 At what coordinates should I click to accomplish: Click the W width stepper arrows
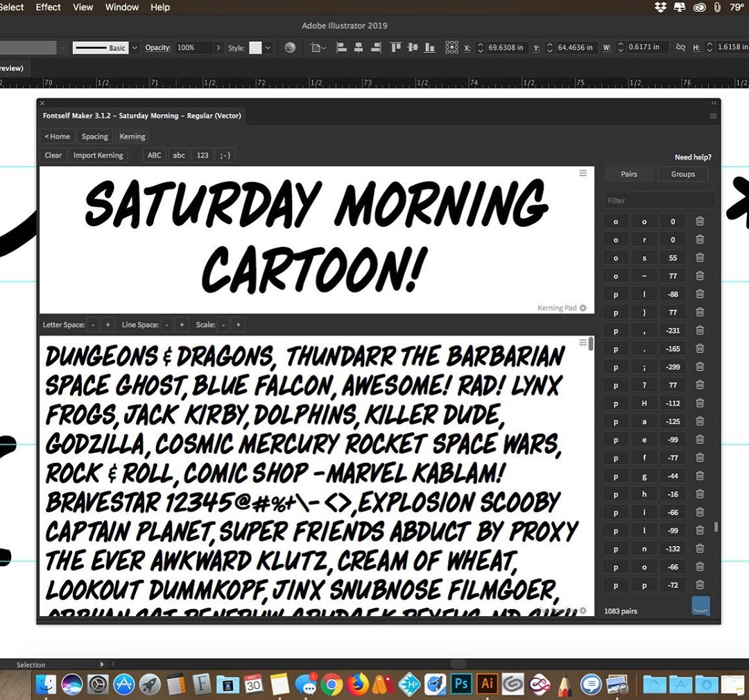(x=621, y=46)
